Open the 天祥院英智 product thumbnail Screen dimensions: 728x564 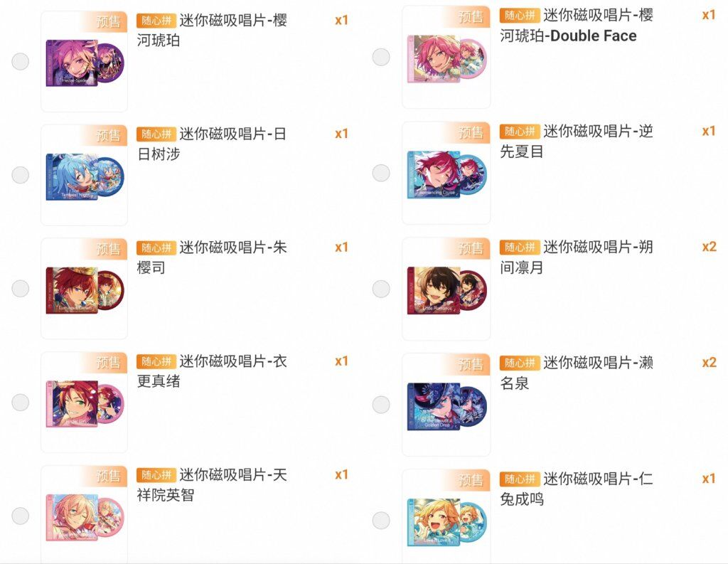[x=84, y=516]
